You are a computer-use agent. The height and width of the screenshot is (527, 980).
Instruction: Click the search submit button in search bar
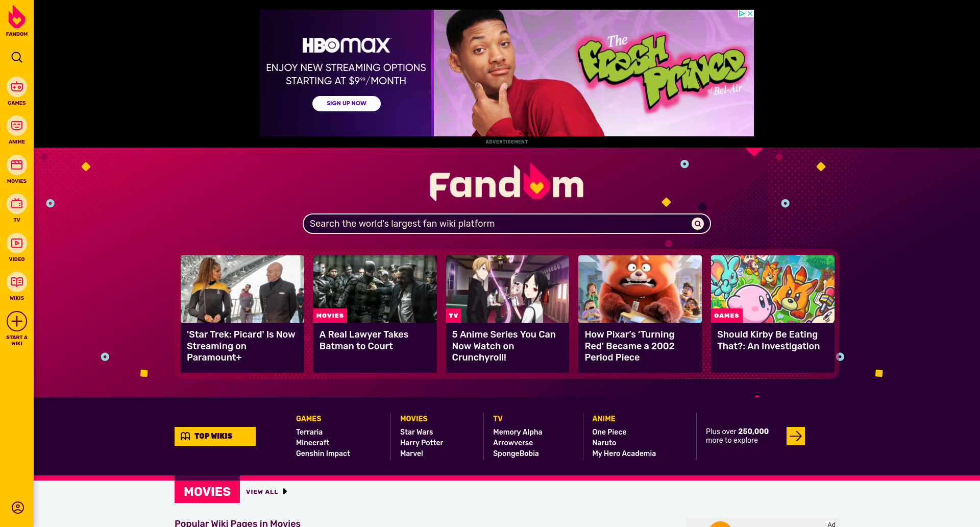[x=697, y=224]
